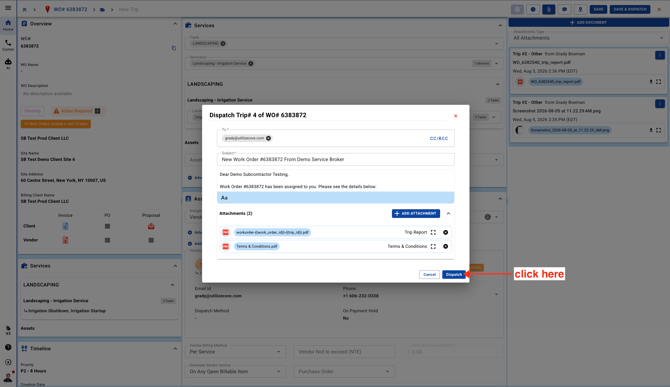Open the location pin toolbar icon

[x=580, y=9]
